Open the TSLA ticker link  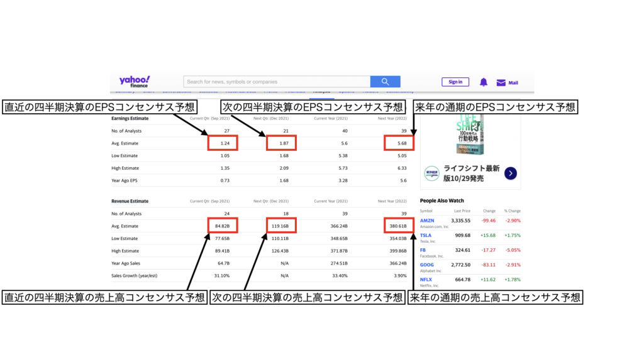[426, 236]
